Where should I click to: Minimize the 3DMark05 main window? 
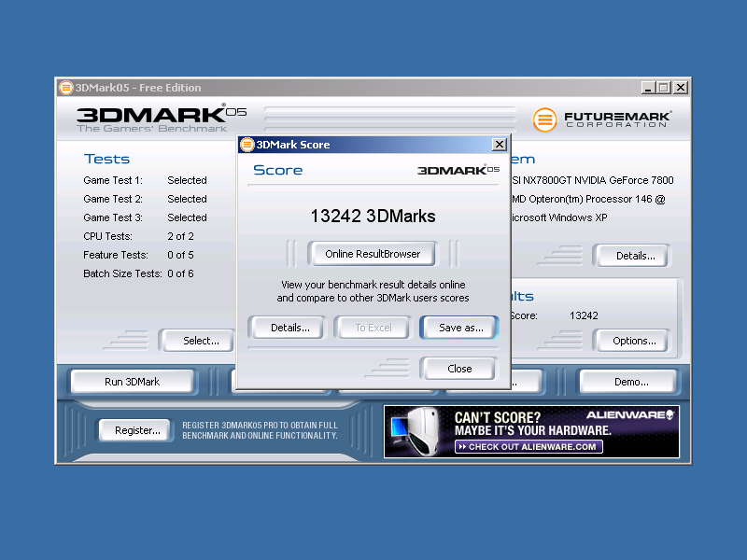coord(647,88)
